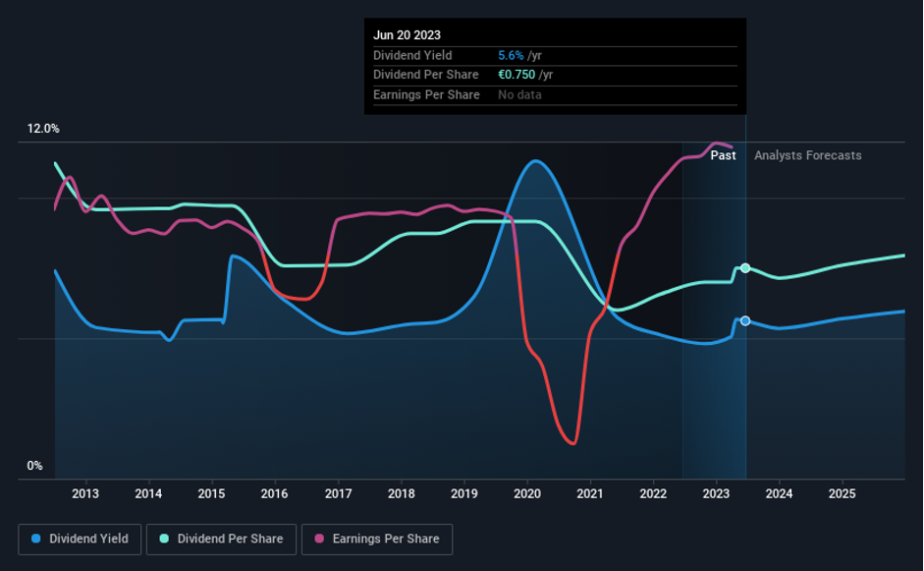The width and height of the screenshot is (924, 571).
Task: Toggle the Earnings Per Share legend button
Action: point(377,539)
